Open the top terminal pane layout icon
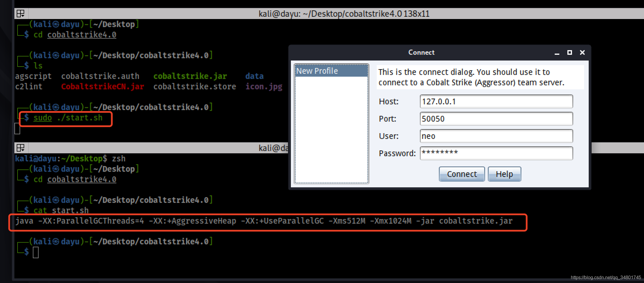Screen dimensions: 644x283 coord(20,14)
